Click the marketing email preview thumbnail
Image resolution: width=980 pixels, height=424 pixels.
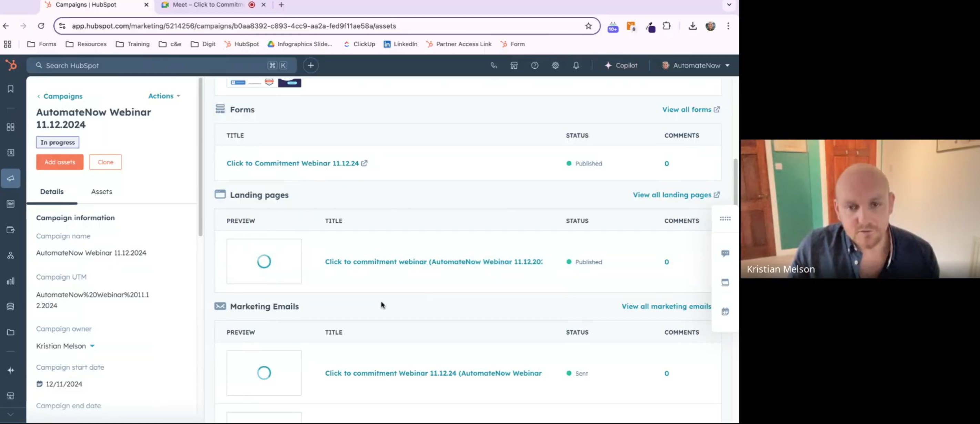264,373
